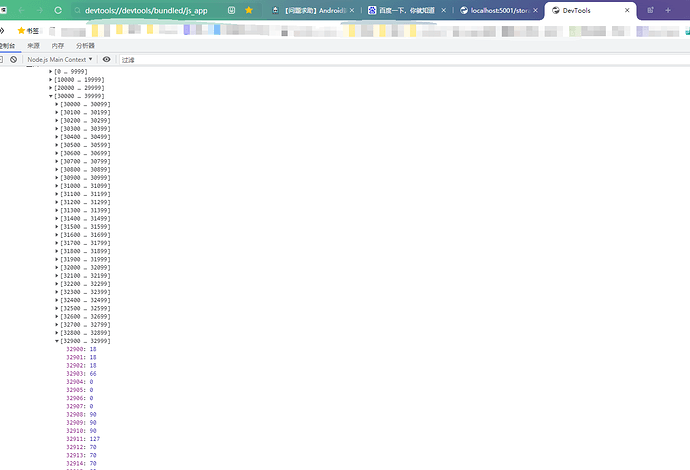
Task: Close the 百度一下 browser tab
Action: pyautogui.click(x=444, y=10)
